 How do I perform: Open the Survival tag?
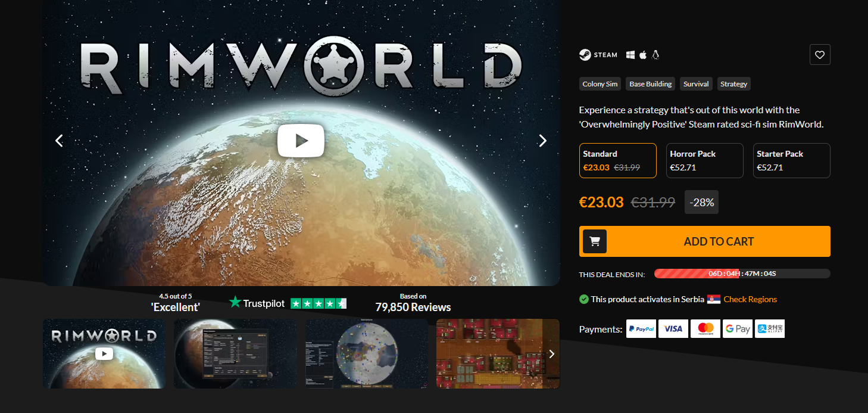click(696, 84)
